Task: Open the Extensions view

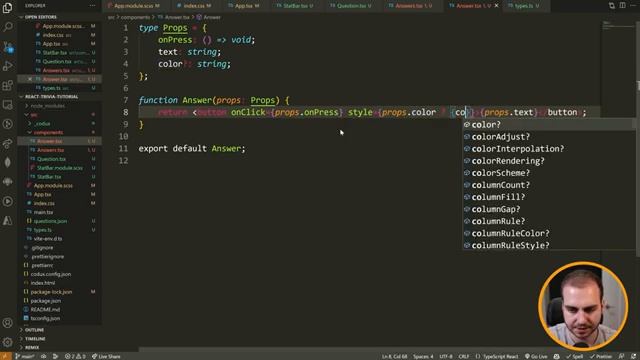Action: point(7,85)
